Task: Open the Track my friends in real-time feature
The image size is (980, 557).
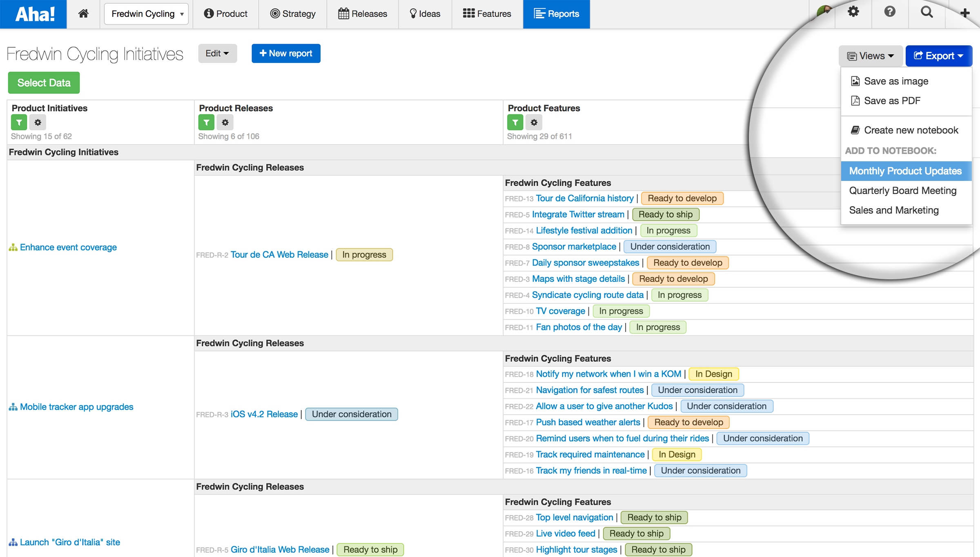Action: 591,471
